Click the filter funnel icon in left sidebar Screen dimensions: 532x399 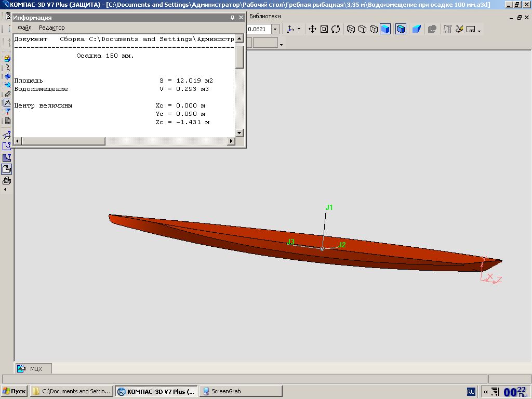click(x=7, y=111)
